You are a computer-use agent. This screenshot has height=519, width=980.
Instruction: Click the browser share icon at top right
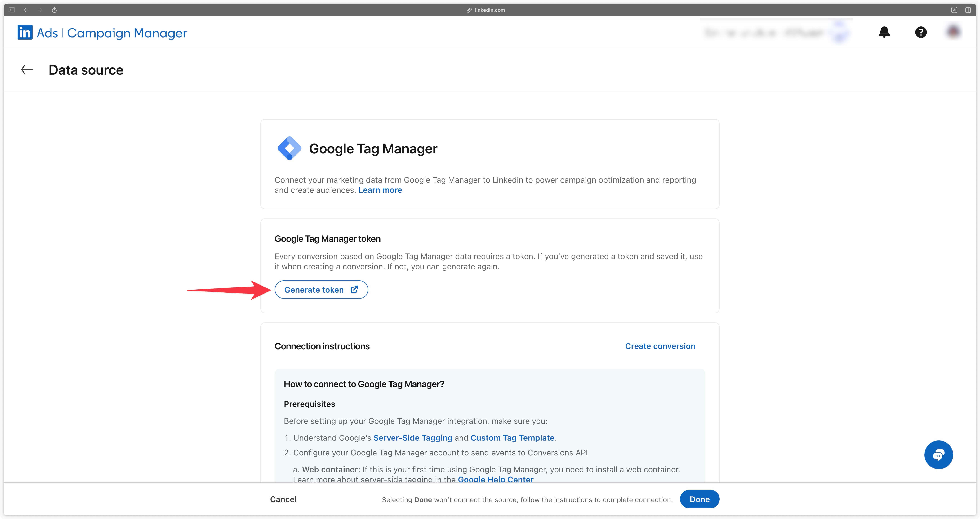pyautogui.click(x=954, y=10)
